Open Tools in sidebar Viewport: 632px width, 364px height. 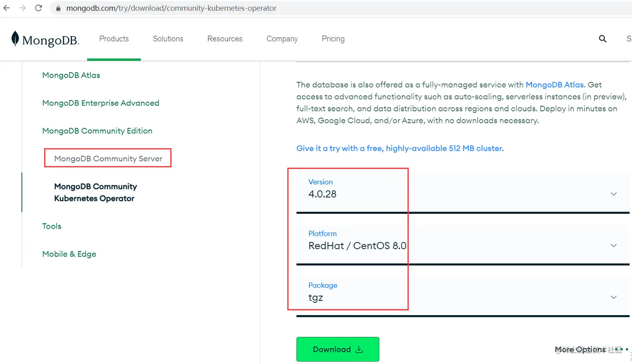point(52,226)
